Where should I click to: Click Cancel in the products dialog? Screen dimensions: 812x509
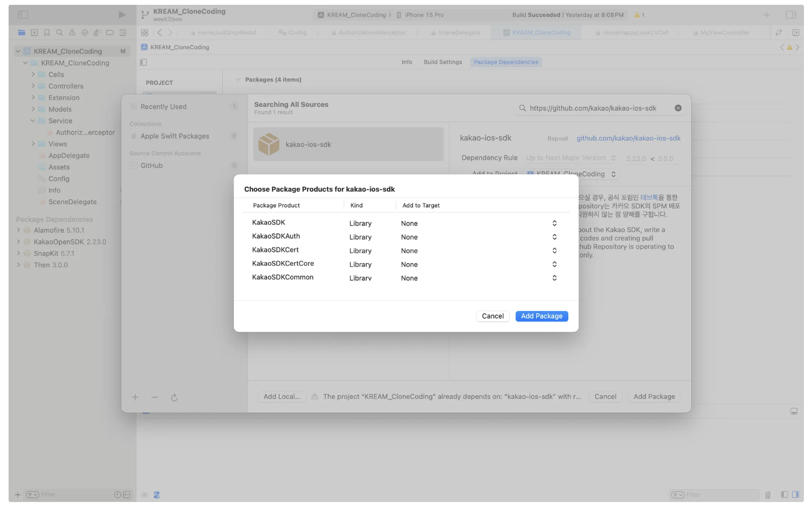pyautogui.click(x=492, y=316)
